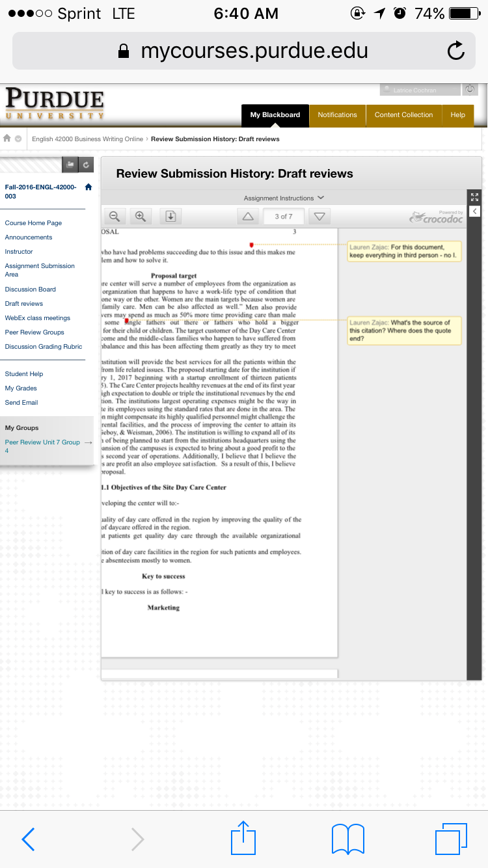
Task: Open the Latrice Cochran user menu
Action: point(420,90)
